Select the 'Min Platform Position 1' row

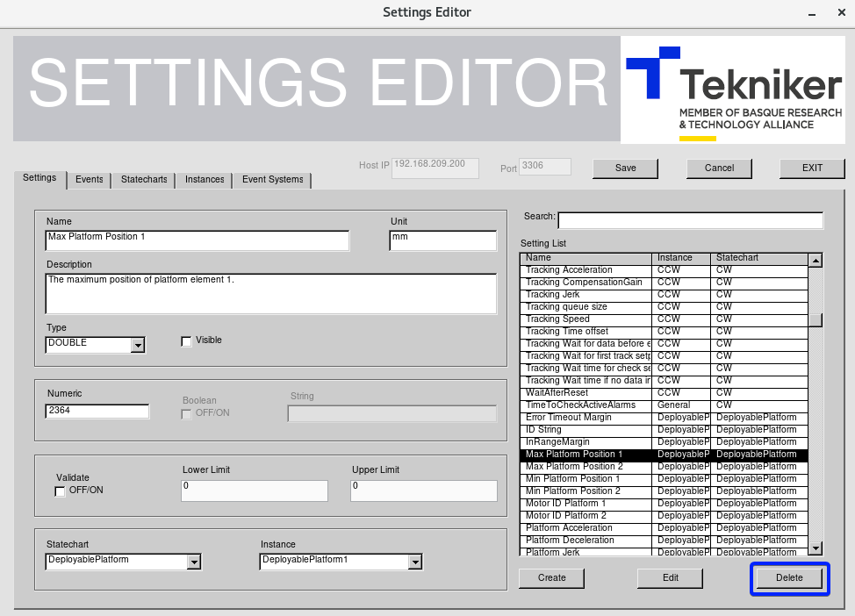coord(665,479)
